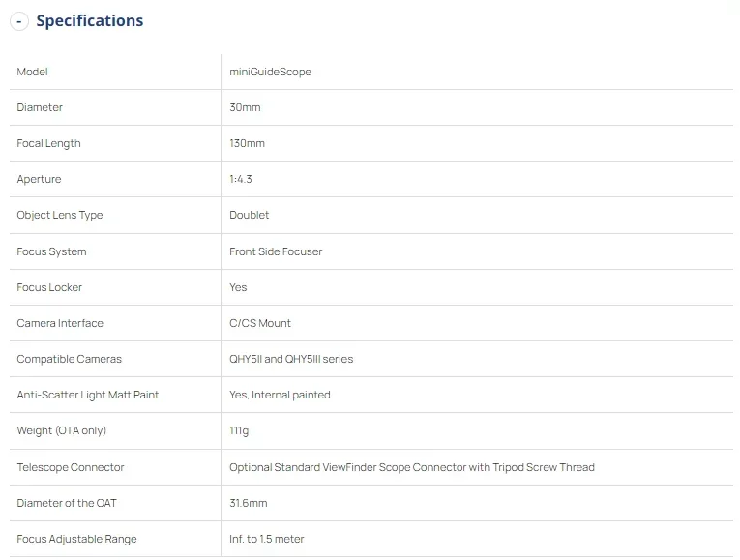This screenshot has width=740, height=560.
Task: Click the Front Side Focuser value
Action: point(276,251)
